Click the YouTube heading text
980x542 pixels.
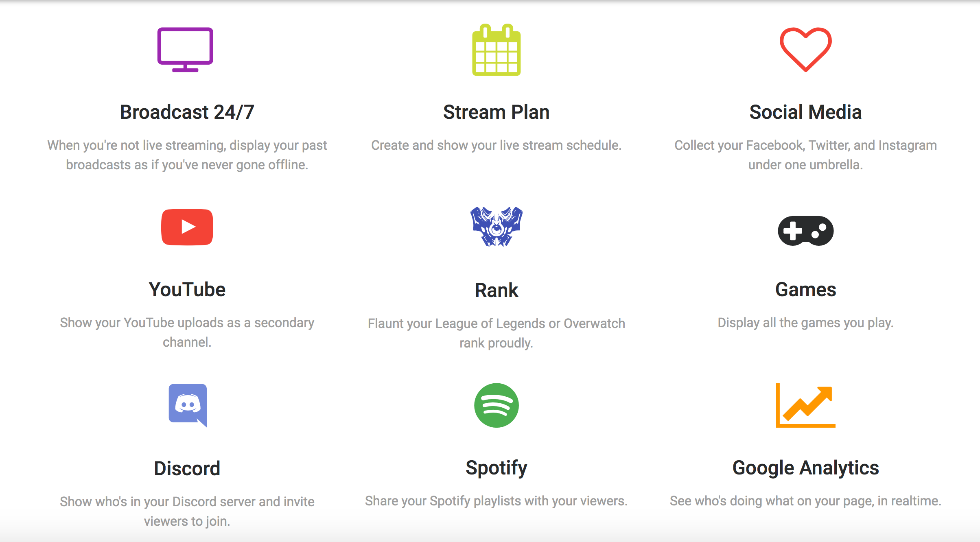click(x=187, y=289)
